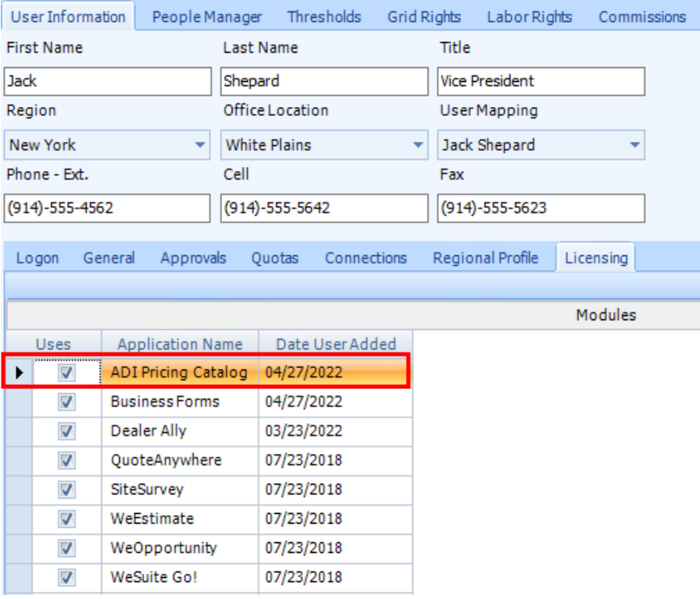This screenshot has width=700, height=599.
Task: Open the Quotas sub-tab
Action: point(275,259)
